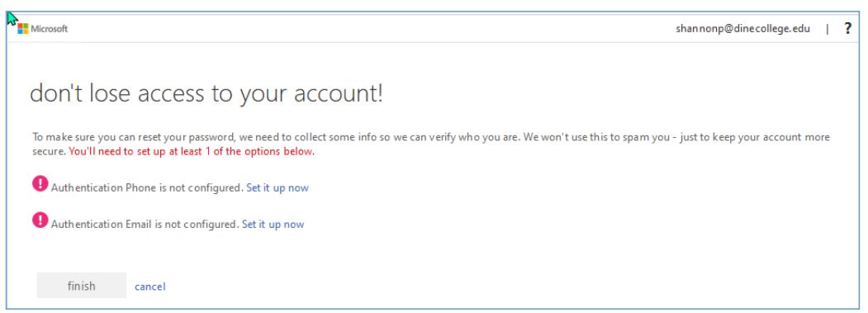Click the blank header area right of Microsoft
The image size is (868, 313).
371,29
